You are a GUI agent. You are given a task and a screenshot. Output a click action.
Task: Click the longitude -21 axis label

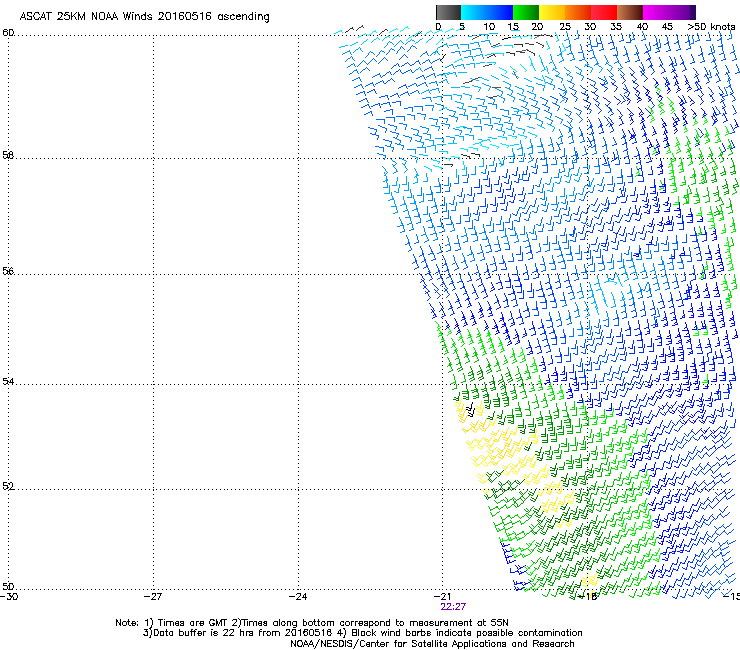point(442,597)
